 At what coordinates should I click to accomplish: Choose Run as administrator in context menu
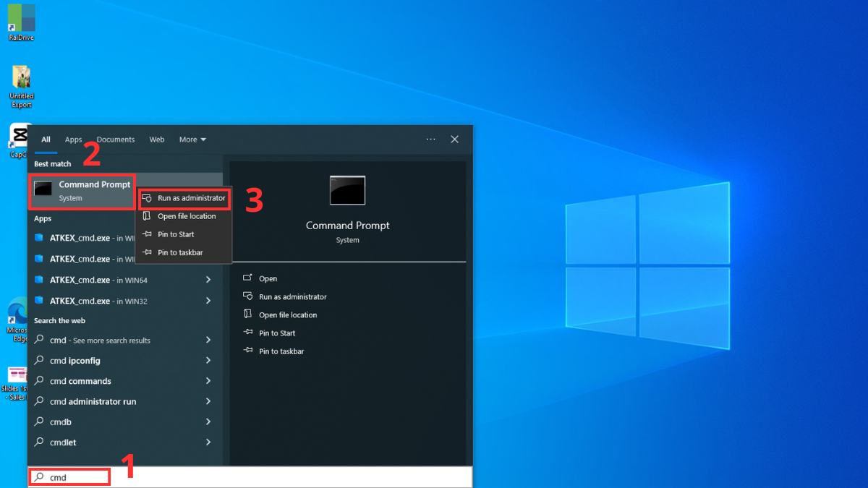click(x=184, y=198)
